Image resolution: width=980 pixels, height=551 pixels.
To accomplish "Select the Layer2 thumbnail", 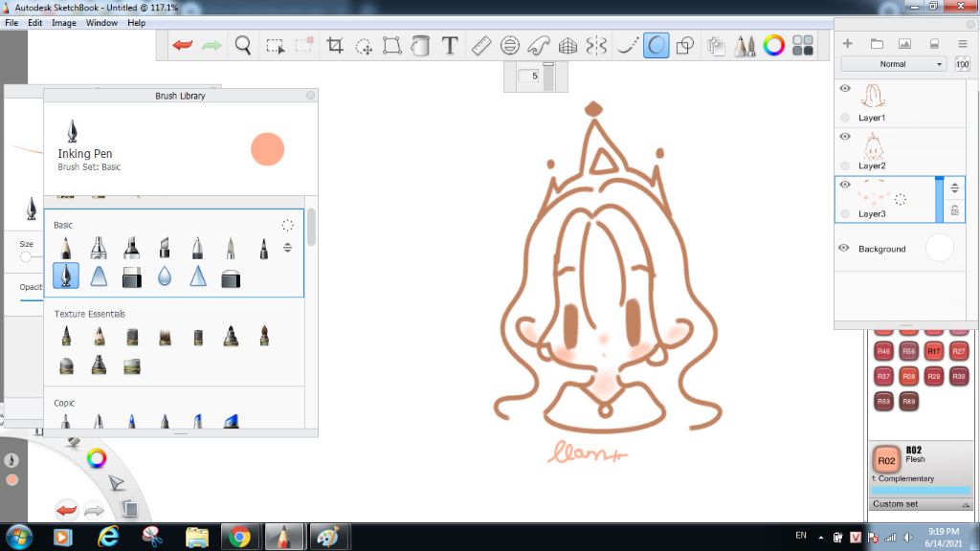I will point(873,146).
